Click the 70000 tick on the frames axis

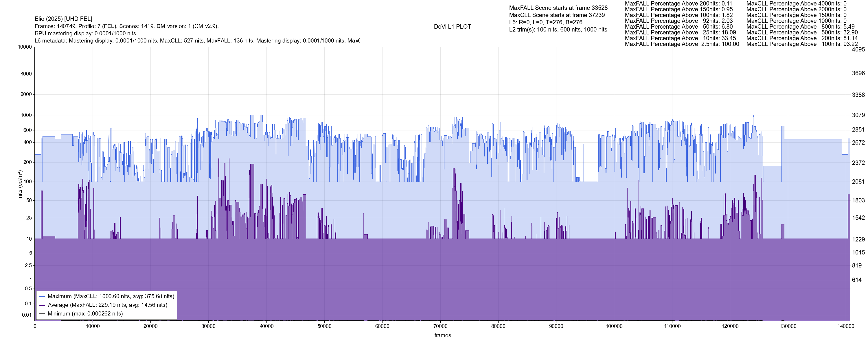point(440,326)
